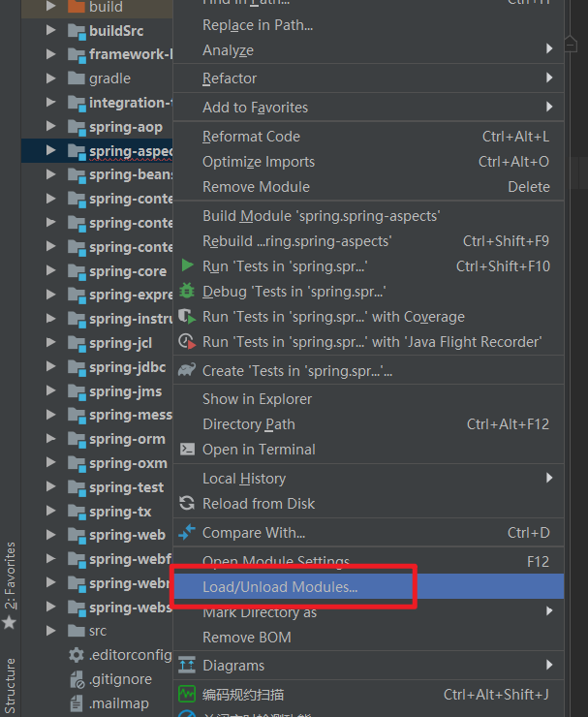Choose Build Module 'spring.spring-aspects'
Image resolution: width=588 pixels, height=717 pixels.
(x=368, y=216)
